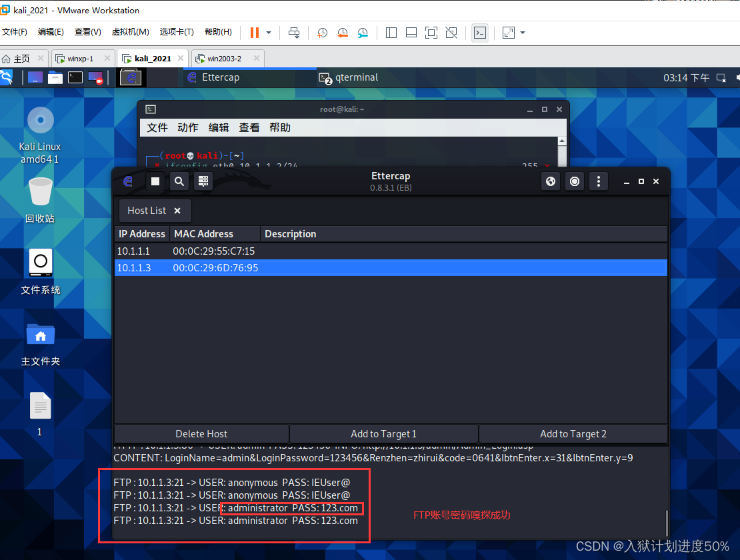Expand the VMware pause button dropdown arrow
Screen dimensions: 740x560
coord(269,33)
